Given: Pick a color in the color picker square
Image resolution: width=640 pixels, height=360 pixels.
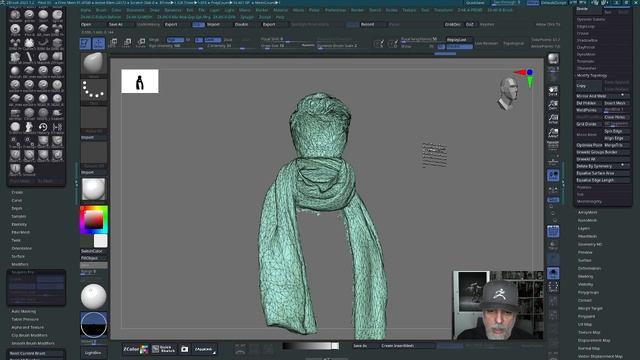Looking at the screenshot, I should pyautogui.click(x=93, y=220).
